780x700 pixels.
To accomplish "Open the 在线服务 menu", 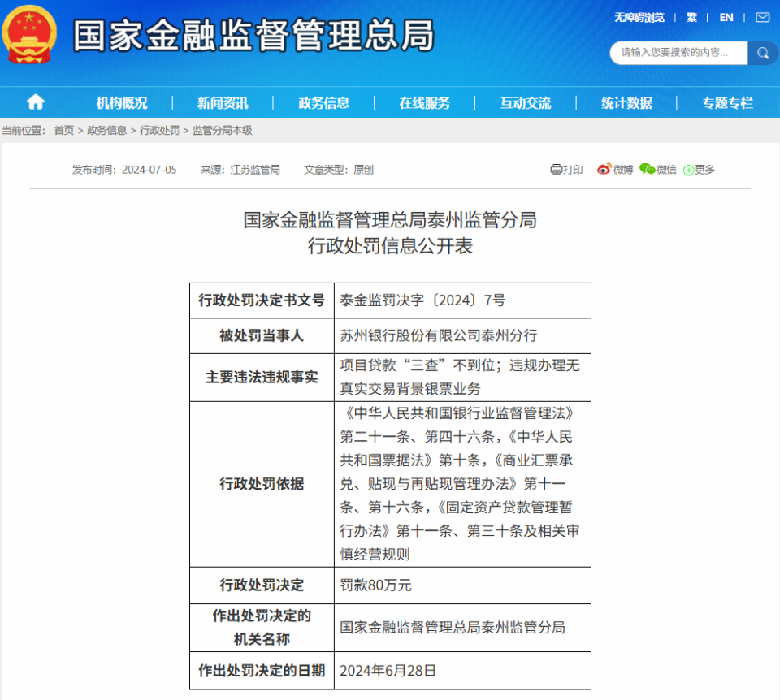I will (425, 103).
